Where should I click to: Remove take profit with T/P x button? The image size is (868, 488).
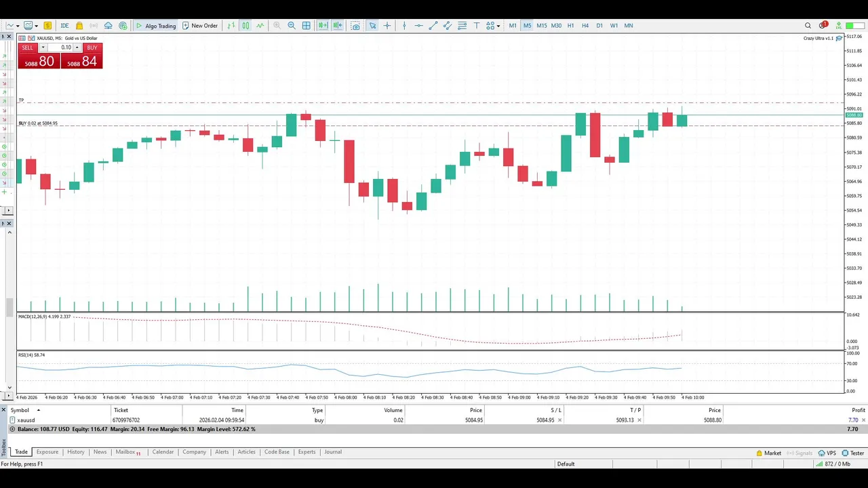point(639,420)
